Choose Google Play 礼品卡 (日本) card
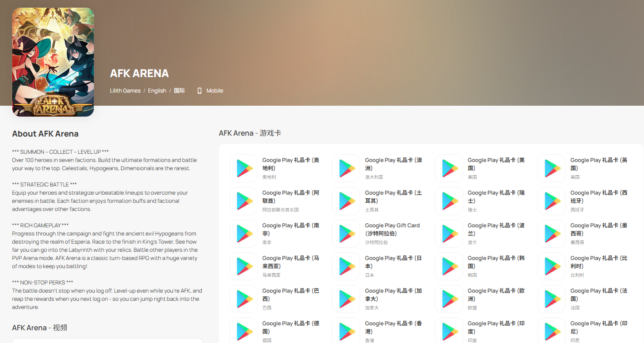 393,262
